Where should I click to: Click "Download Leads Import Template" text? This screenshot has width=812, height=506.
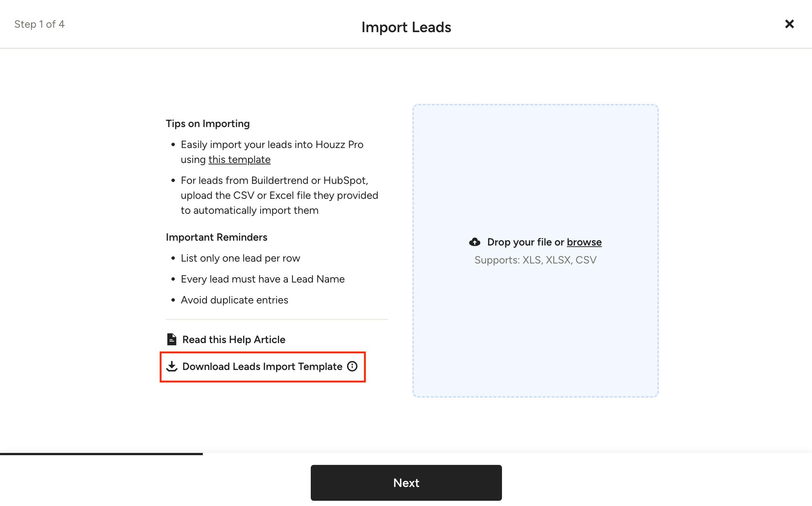[x=262, y=366]
